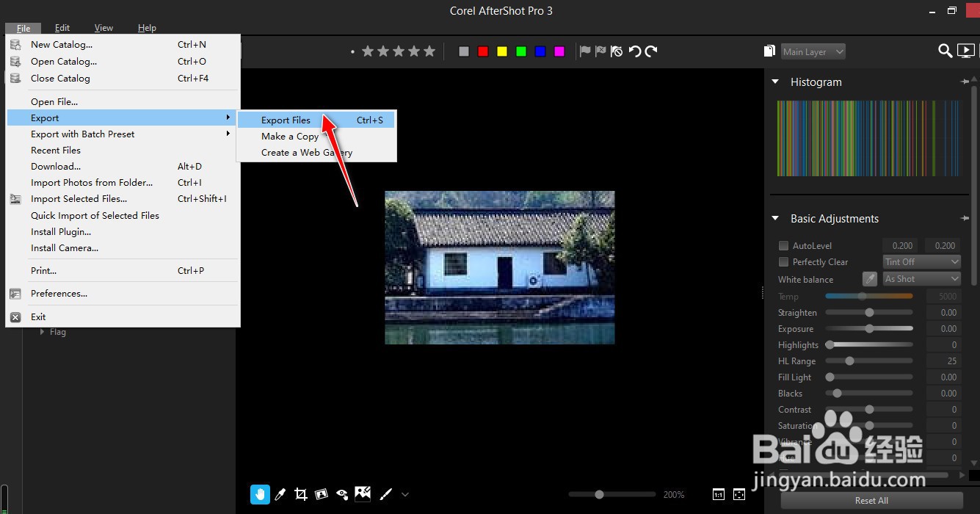Viewport: 980px width, 514px height.
Task: Enable the AutoLevel checkbox
Action: coord(783,246)
